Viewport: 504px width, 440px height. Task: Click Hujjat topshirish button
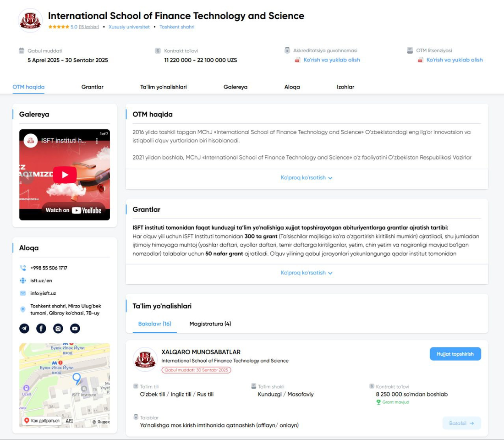[455, 354]
